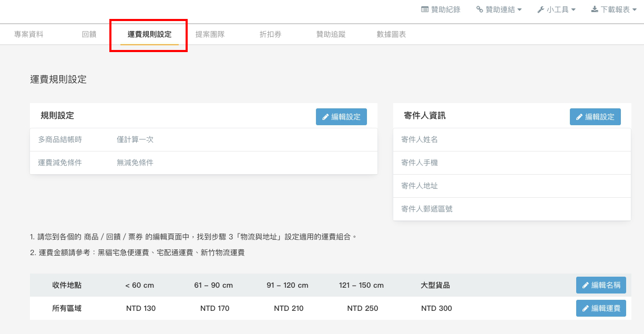Select the 運費規則設定 tab
The height and width of the screenshot is (334, 644).
149,34
